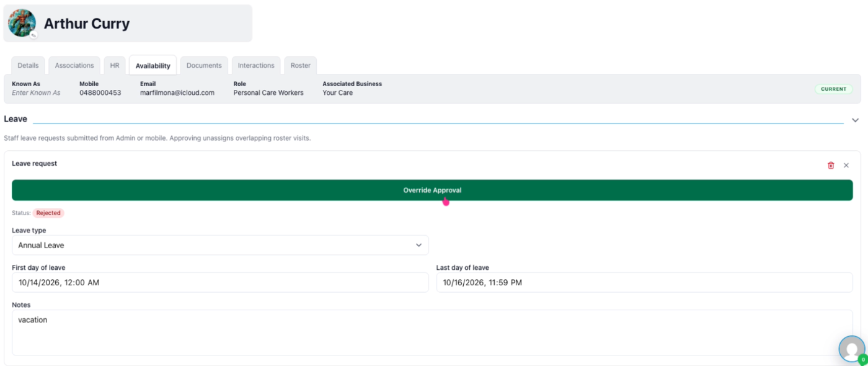
Task: Open the chat widget avatar bubble
Action: coord(852,349)
